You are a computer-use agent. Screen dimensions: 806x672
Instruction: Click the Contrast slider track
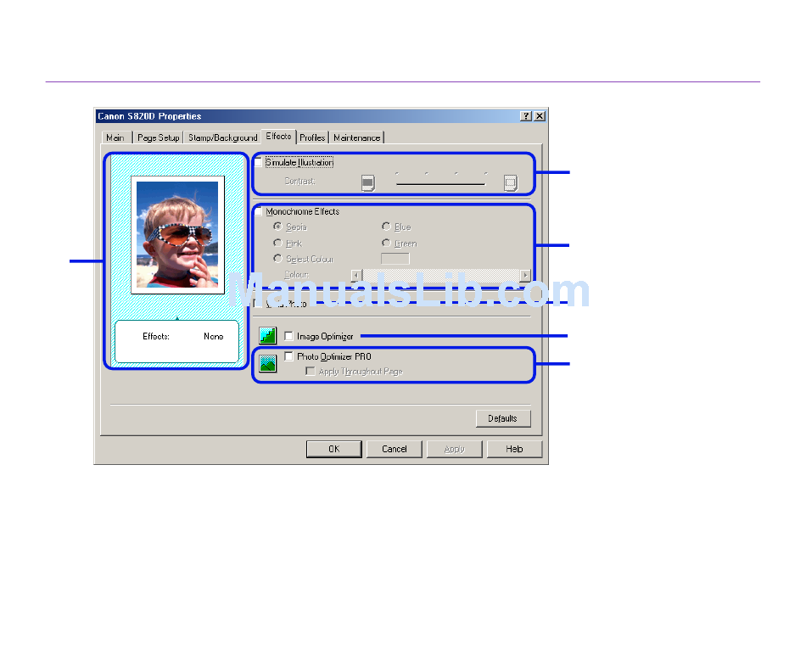point(440,183)
